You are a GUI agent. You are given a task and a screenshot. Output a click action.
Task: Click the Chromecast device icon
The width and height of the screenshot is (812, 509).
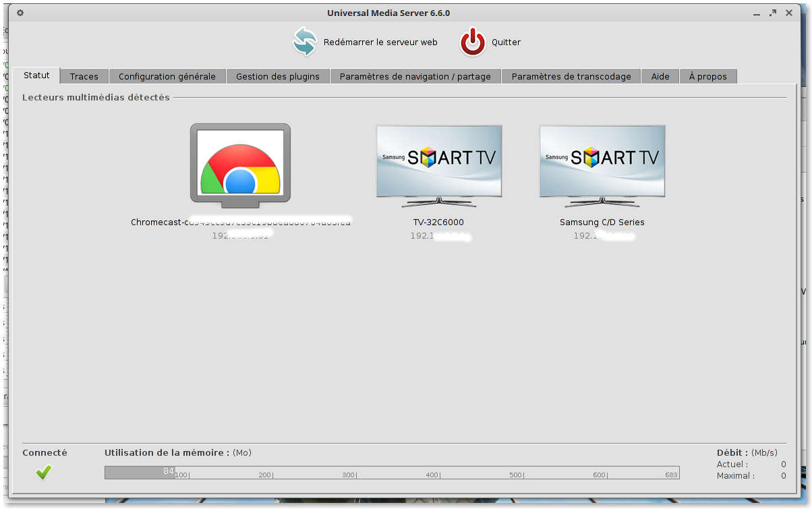(x=240, y=163)
